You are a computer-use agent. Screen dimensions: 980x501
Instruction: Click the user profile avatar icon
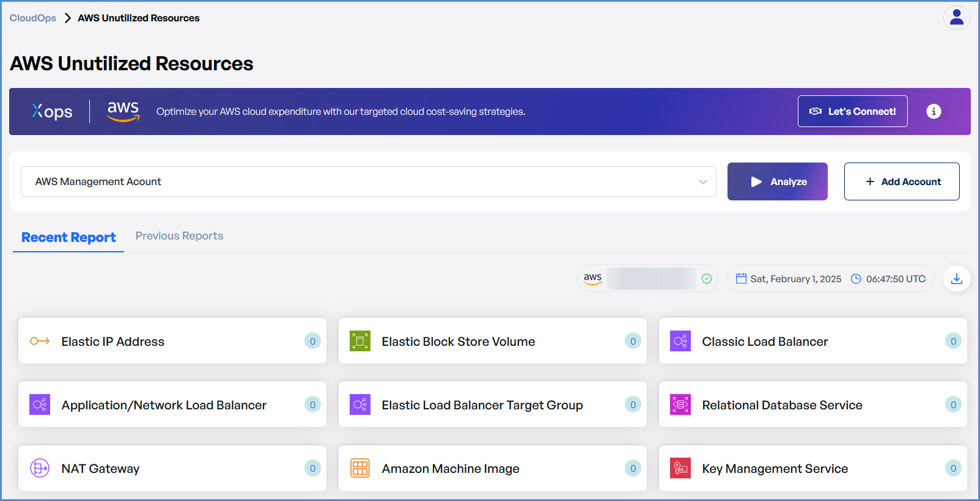[x=957, y=18]
